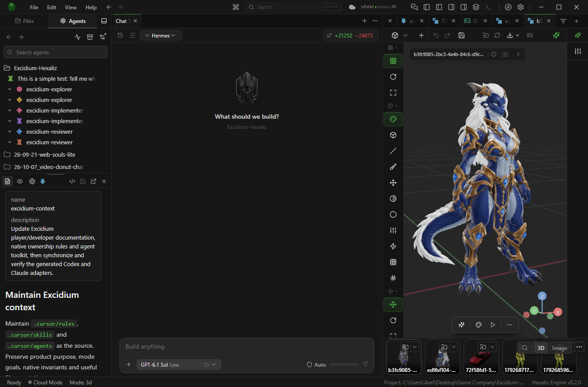Select the Chat tab
This screenshot has width=588, height=387.
[x=126, y=21]
